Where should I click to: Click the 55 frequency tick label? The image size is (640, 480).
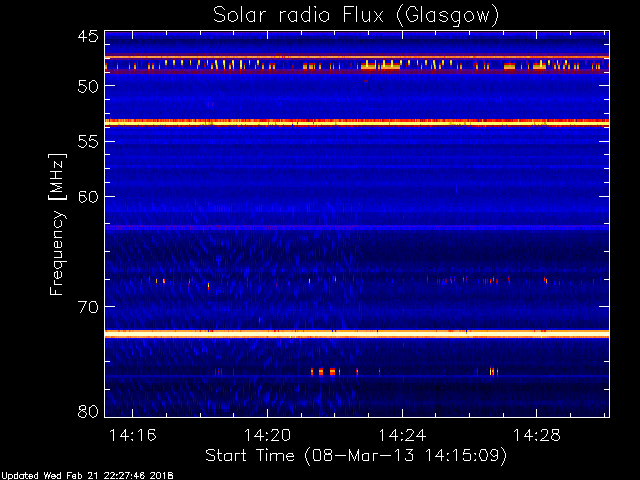pyautogui.click(x=88, y=142)
